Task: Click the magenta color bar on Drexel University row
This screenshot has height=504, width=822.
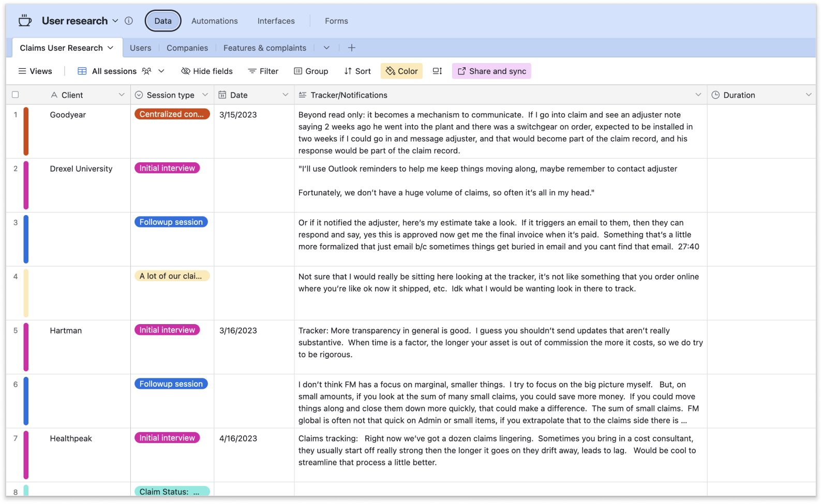Action: (26, 185)
